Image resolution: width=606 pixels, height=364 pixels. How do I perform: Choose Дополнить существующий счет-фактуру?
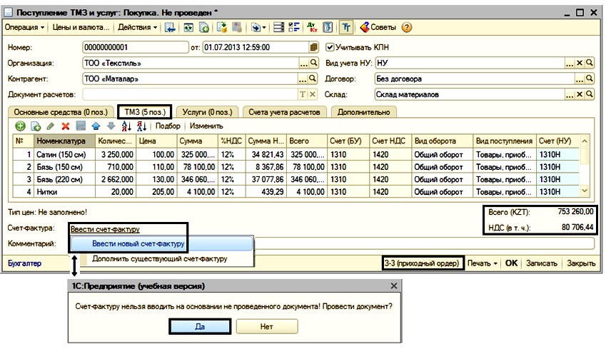(160, 259)
